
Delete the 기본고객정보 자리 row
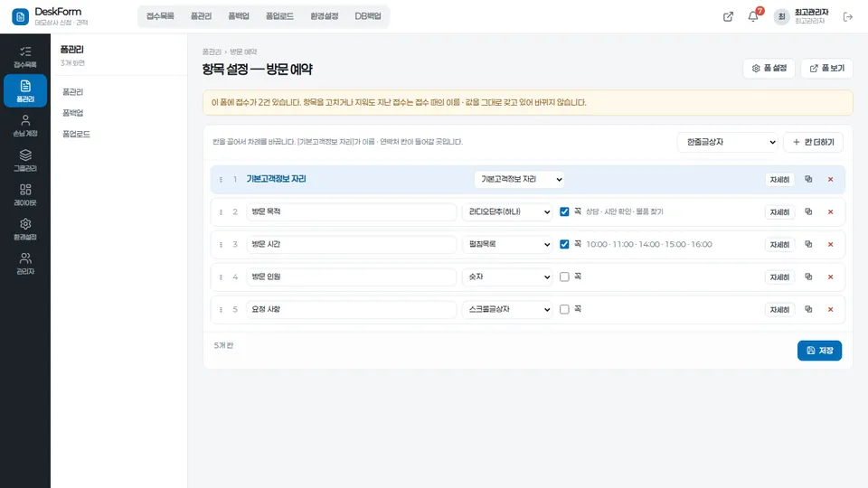[x=830, y=179]
